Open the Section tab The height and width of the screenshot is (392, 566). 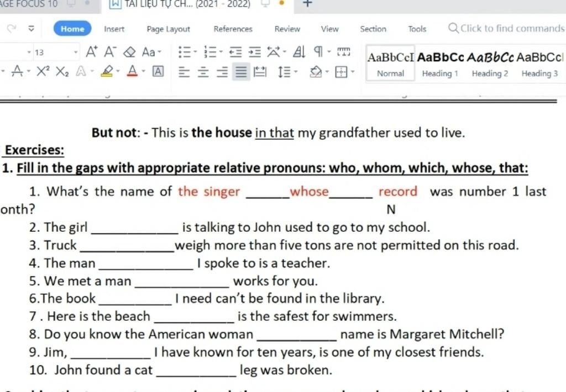(x=373, y=29)
